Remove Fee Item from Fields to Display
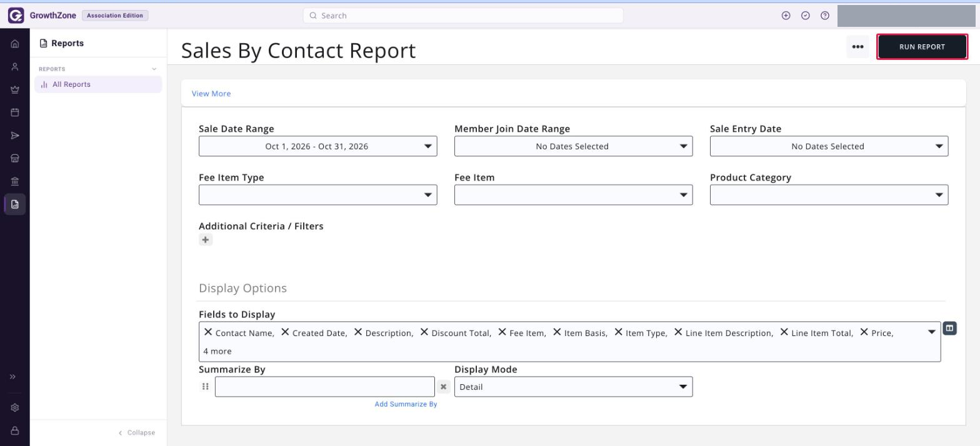The height and width of the screenshot is (446, 980). pos(502,332)
